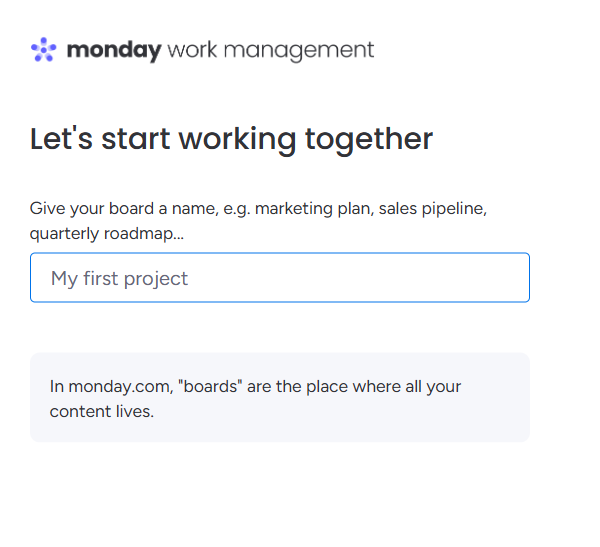
Task: Click the "quarterly roadmap..." text line
Action: click(107, 234)
